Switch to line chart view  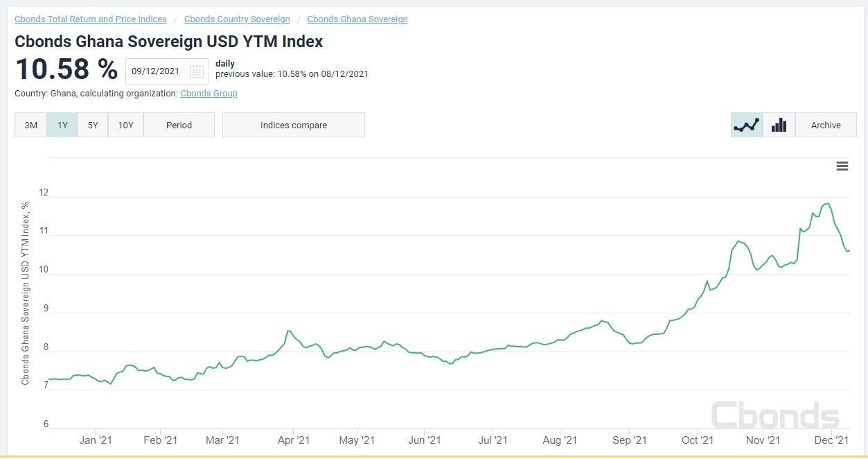[x=747, y=125]
